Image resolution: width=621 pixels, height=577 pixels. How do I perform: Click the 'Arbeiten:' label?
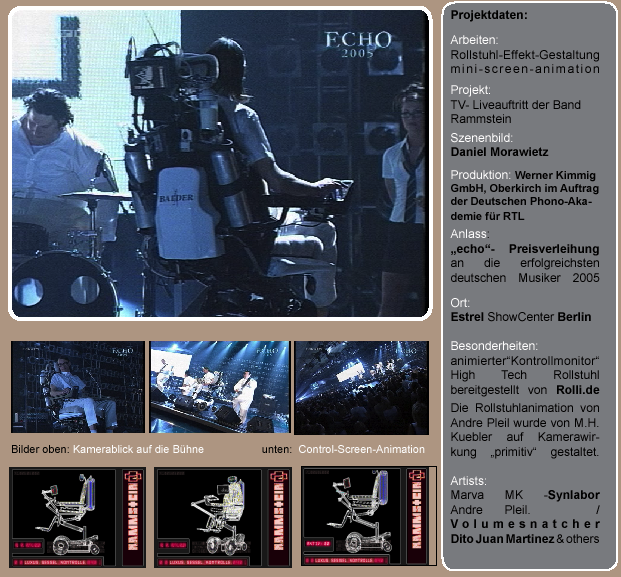click(474, 40)
